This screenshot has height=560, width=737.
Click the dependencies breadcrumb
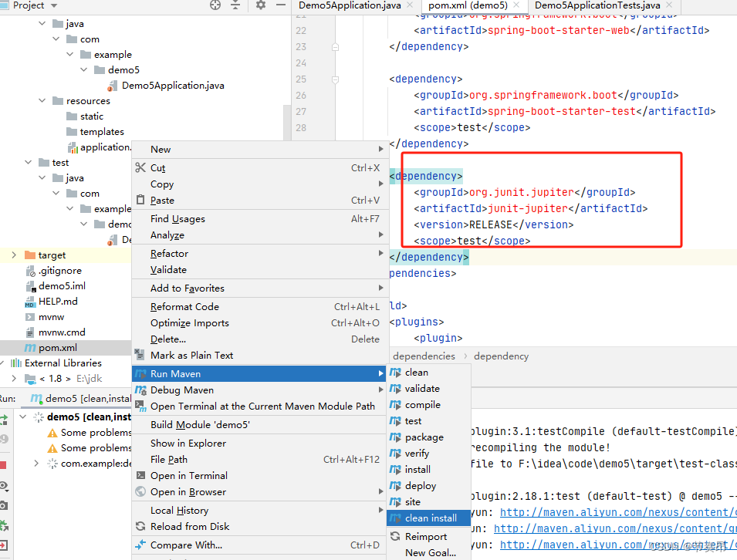pos(424,356)
